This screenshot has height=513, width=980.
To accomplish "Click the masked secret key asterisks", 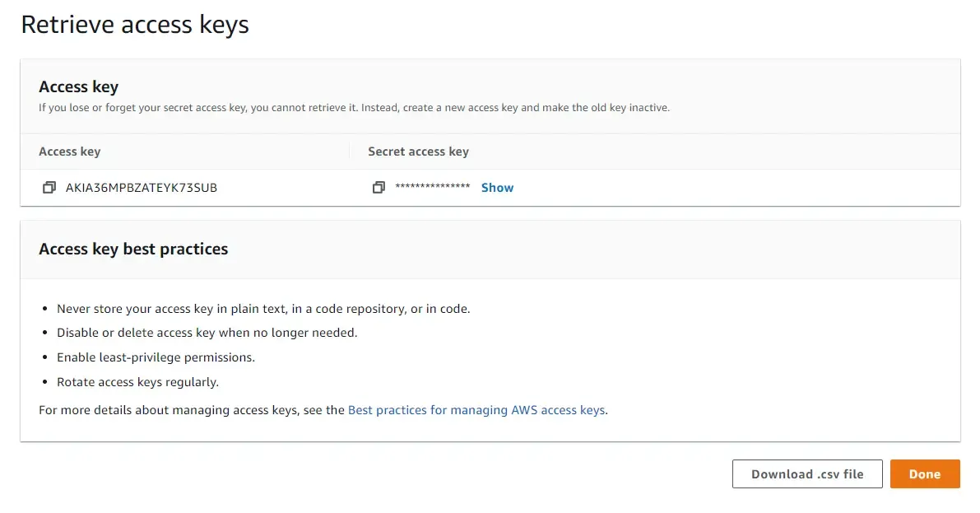I will coord(434,187).
